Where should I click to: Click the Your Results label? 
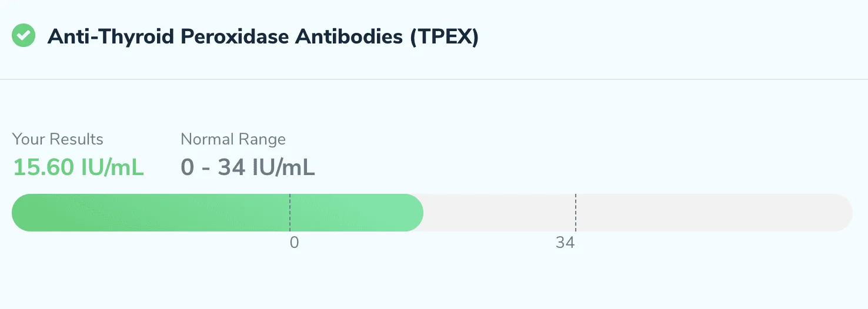[58, 139]
